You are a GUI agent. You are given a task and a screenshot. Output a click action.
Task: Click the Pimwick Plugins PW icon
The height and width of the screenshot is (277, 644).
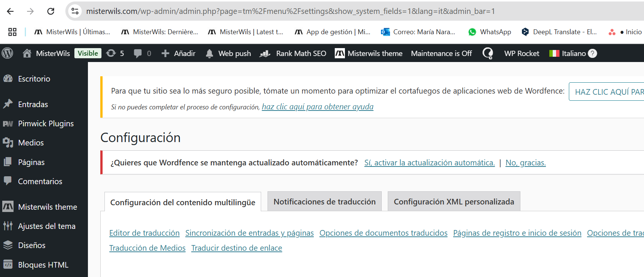coord(8,124)
